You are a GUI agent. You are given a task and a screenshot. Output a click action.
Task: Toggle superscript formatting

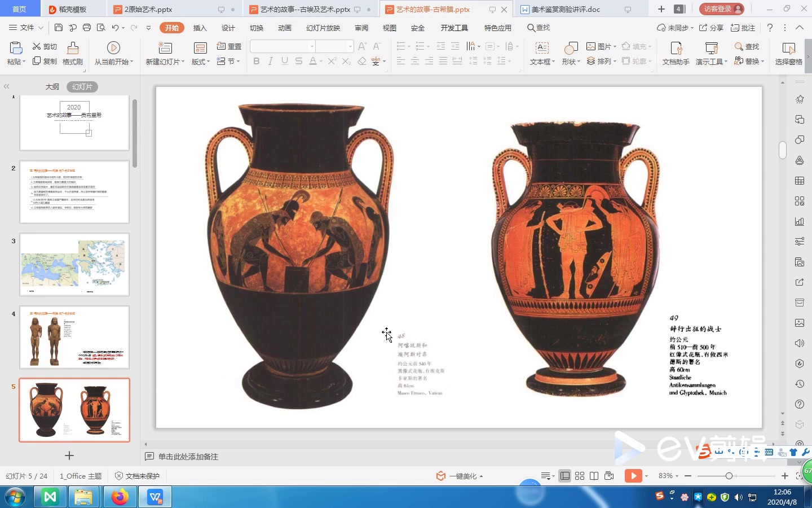pyautogui.click(x=332, y=61)
